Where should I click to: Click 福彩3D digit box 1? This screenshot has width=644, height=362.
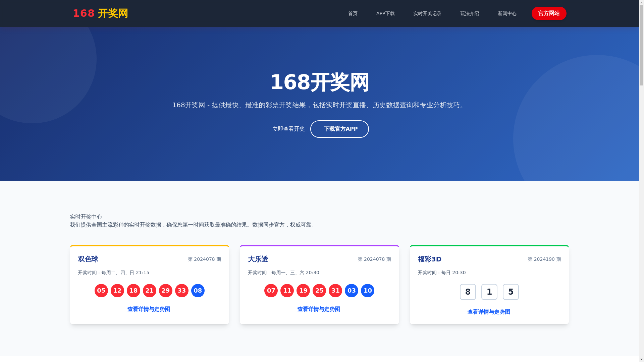[489, 292]
